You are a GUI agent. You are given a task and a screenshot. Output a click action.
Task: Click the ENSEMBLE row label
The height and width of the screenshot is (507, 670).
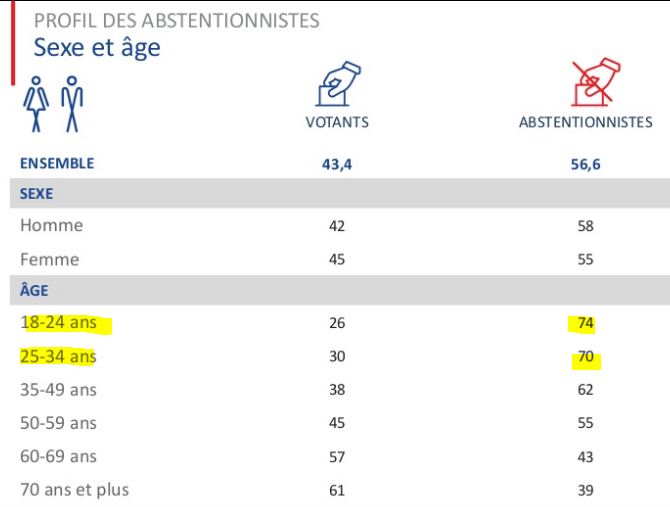point(57,164)
